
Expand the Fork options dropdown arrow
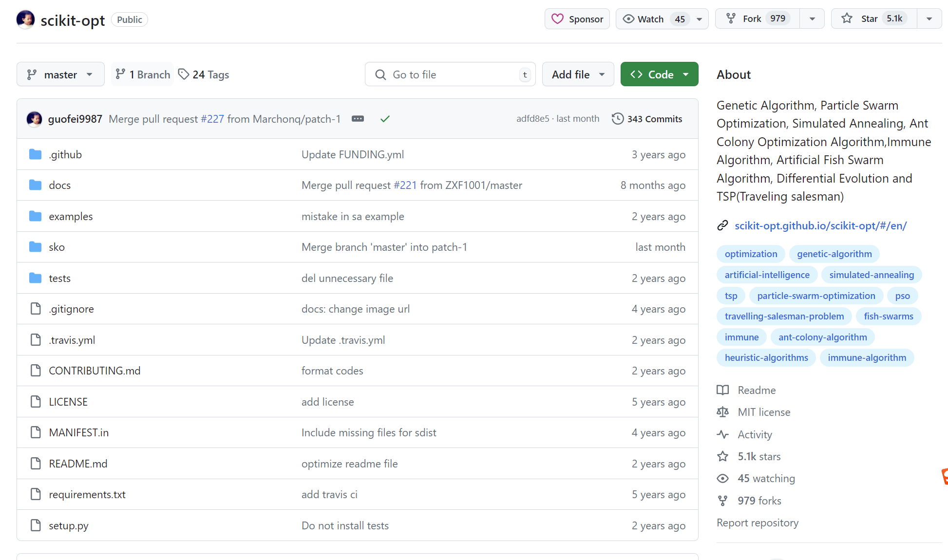coord(812,19)
